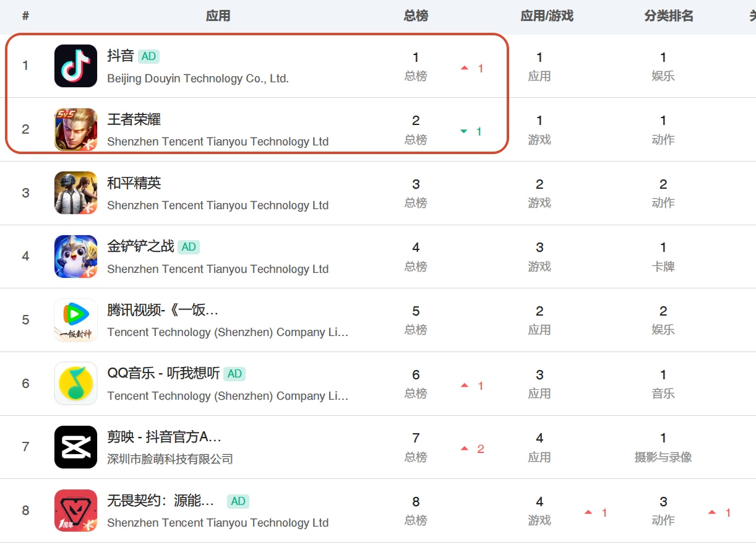Click publisher text under QQ音乐

pos(228,396)
